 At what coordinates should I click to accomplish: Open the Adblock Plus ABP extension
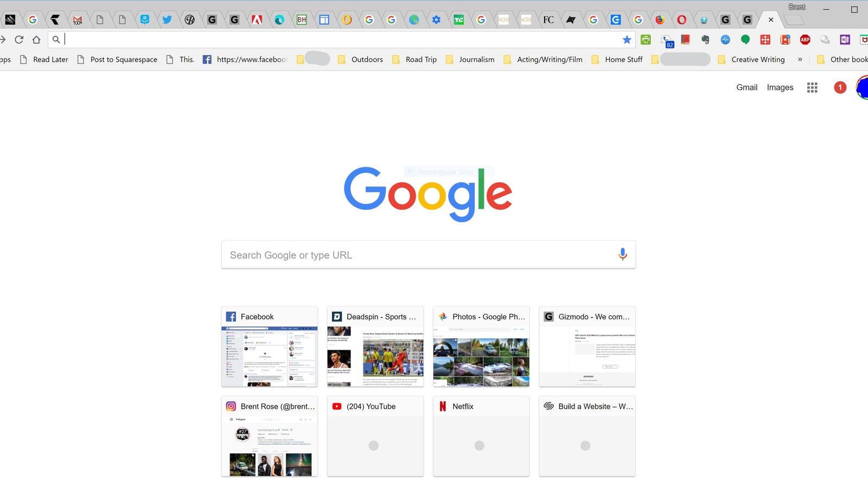pyautogui.click(x=805, y=40)
